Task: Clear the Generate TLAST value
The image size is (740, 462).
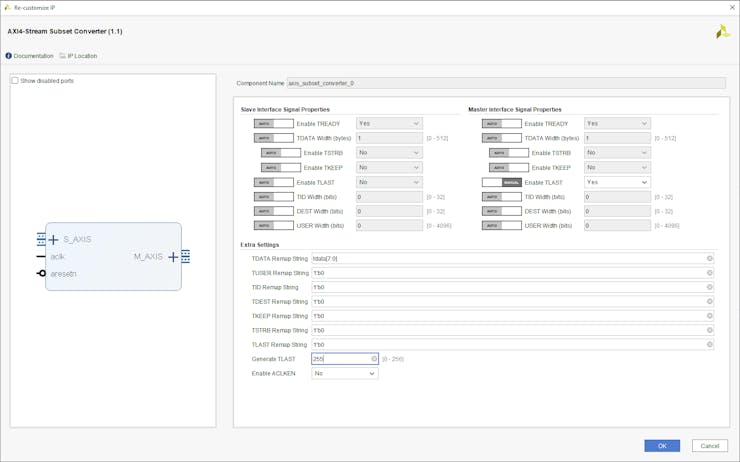Action: point(375,359)
